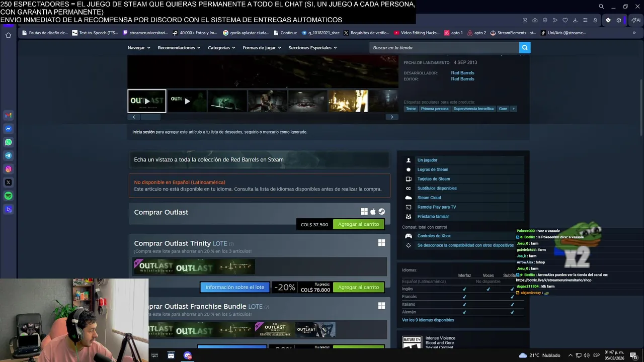Open 'Tarjetas de Steam' feature link
This screenshot has width=644, height=362.
(x=434, y=179)
